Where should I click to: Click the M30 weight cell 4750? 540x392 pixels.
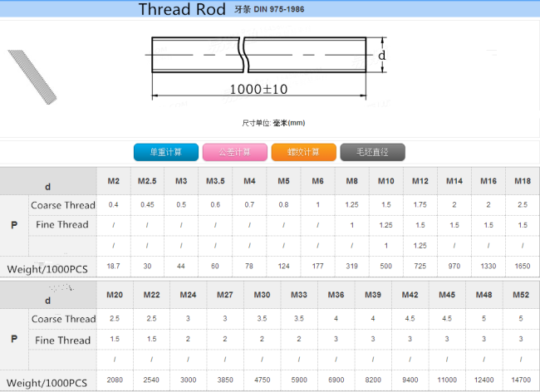[262, 380]
